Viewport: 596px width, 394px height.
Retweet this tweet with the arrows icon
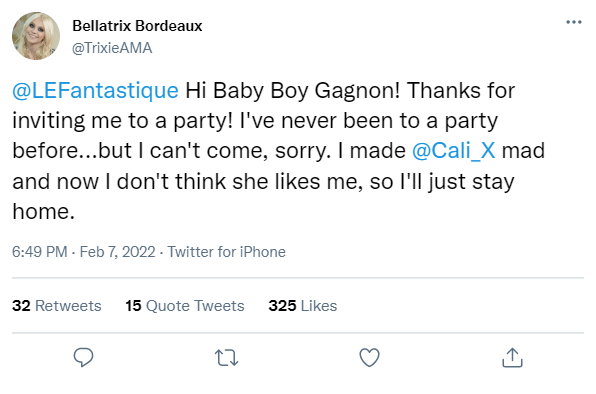click(x=227, y=358)
